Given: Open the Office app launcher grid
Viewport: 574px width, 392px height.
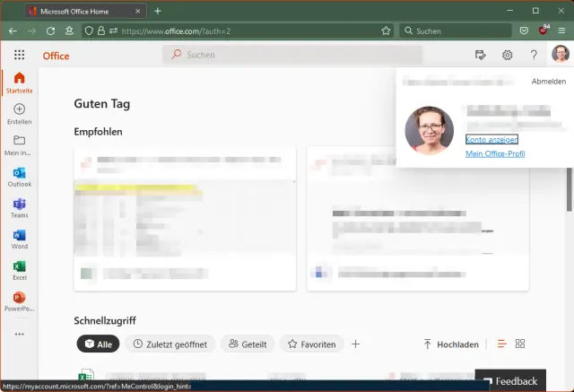Looking at the screenshot, I should [x=20, y=55].
